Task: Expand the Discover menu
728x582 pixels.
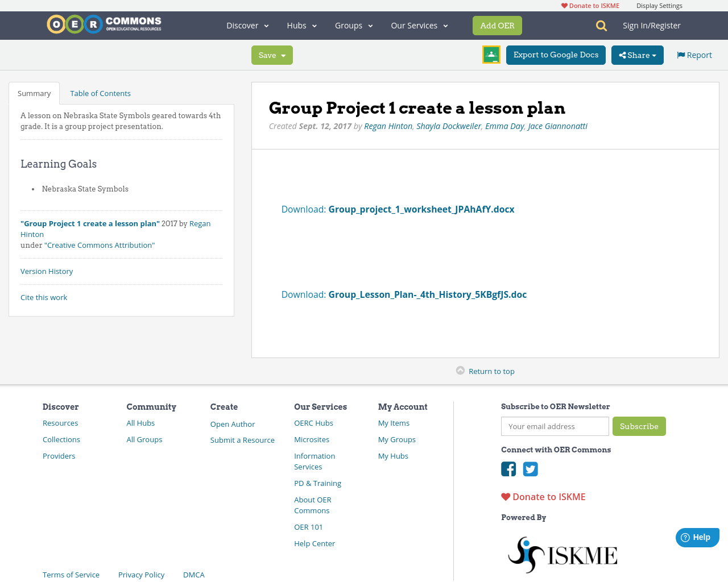Action: pos(247,26)
